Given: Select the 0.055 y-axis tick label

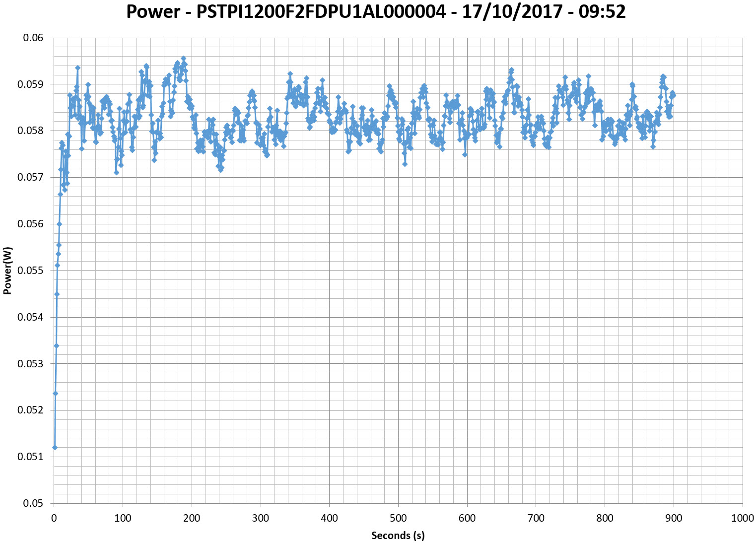Looking at the screenshot, I should 31,271.
